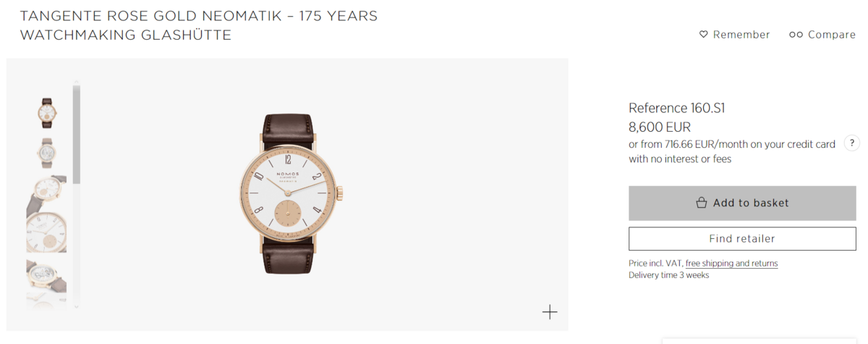Click the 8,600 EUR price text

point(660,127)
